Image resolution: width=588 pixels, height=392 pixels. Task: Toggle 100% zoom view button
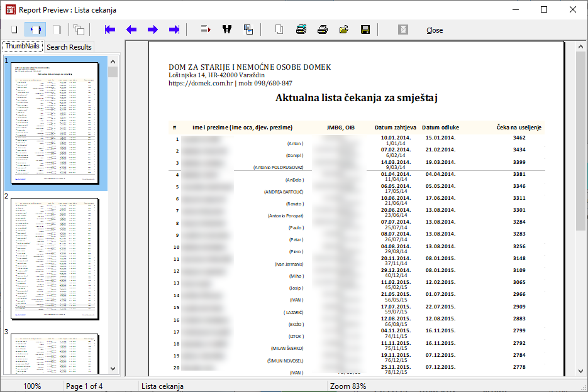click(x=57, y=30)
